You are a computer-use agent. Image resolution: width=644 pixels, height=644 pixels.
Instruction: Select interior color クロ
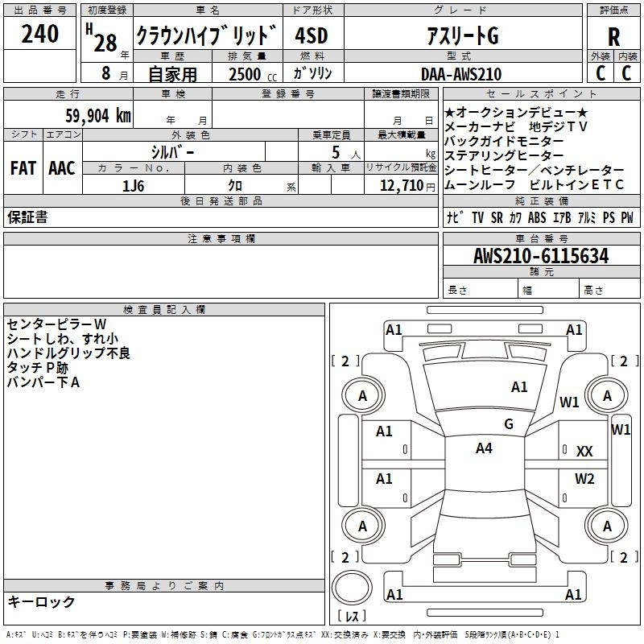point(235,186)
